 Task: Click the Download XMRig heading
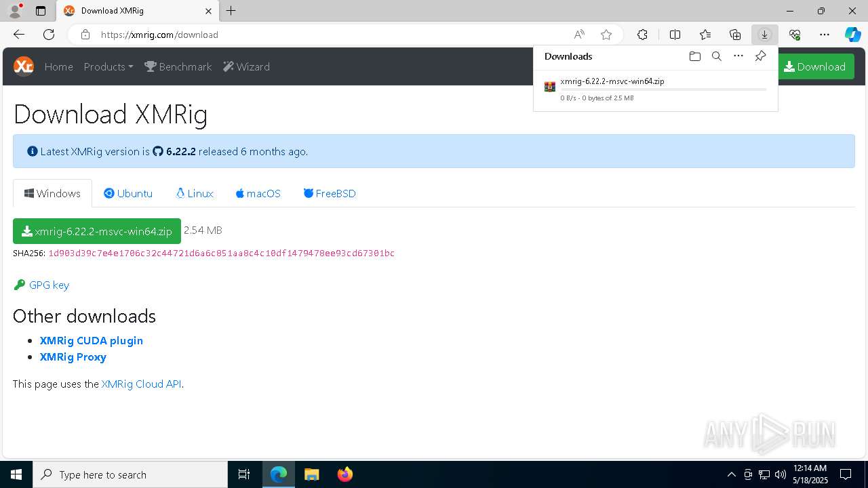coord(111,115)
